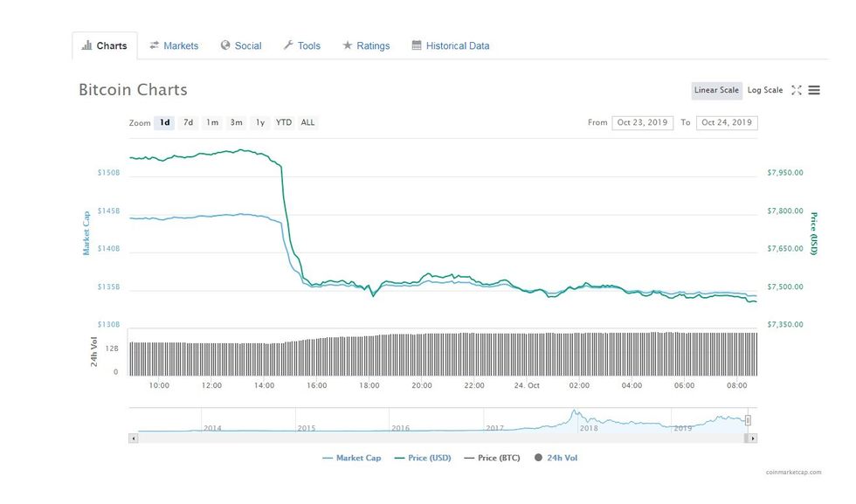Click the scrollbar right arrow
This screenshot has width=856, height=504.
tap(753, 438)
